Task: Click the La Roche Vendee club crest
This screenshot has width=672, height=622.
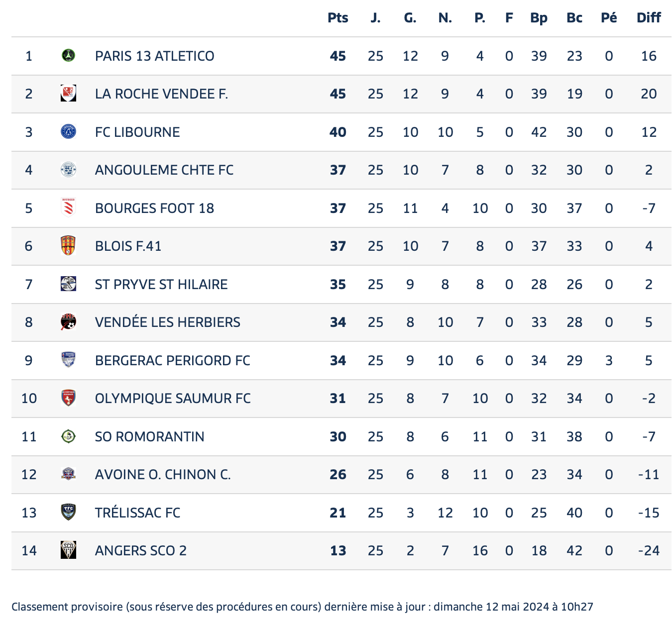Action: (68, 94)
